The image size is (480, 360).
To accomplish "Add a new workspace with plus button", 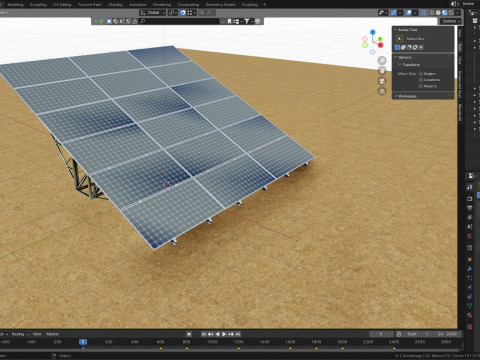I will 265,5.
